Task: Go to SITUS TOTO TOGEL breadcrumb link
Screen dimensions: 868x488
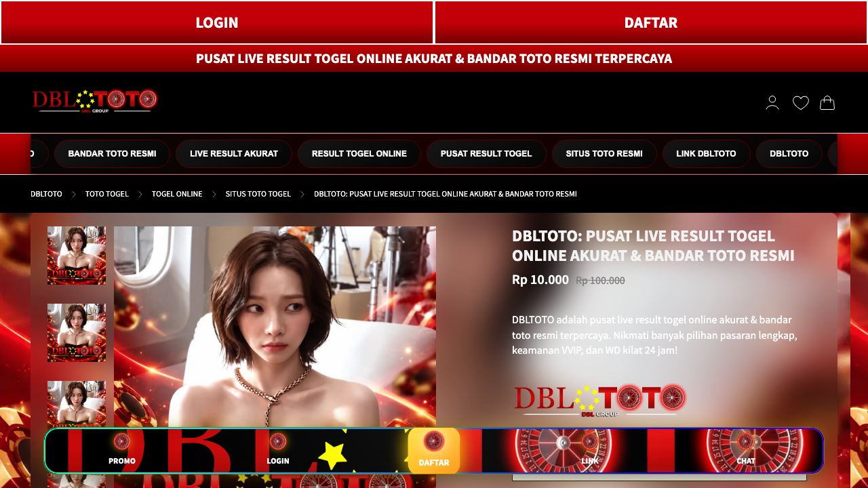Action: coord(258,194)
